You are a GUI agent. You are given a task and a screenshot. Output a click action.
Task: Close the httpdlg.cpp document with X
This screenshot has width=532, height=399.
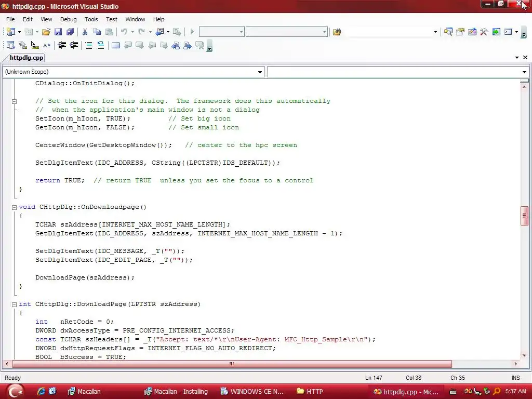525,57
